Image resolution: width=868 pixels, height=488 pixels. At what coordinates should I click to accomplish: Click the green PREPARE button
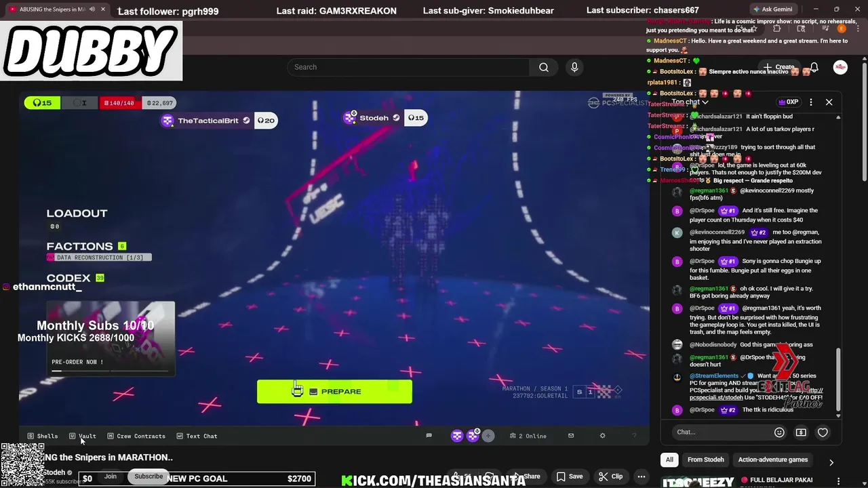click(334, 392)
